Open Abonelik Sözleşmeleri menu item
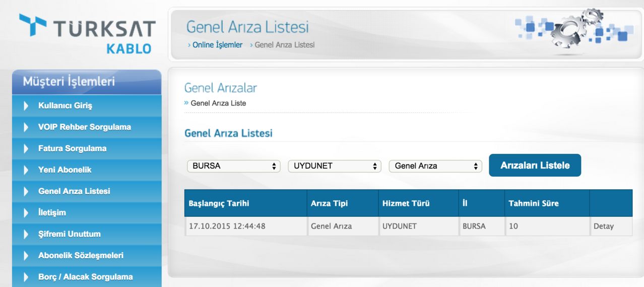The width and height of the screenshot is (644, 287). (x=87, y=256)
